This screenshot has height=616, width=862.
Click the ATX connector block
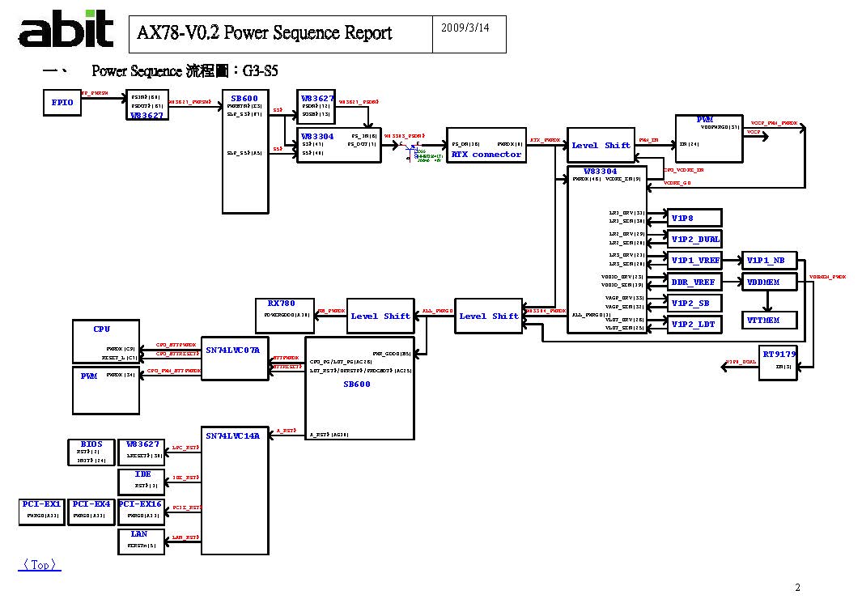[486, 146]
